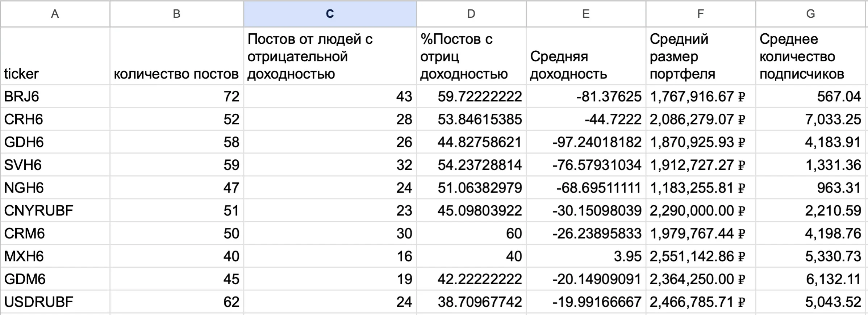The height and width of the screenshot is (315, 868).
Task: Select cell with value -97.24018182
Action: coord(586,142)
